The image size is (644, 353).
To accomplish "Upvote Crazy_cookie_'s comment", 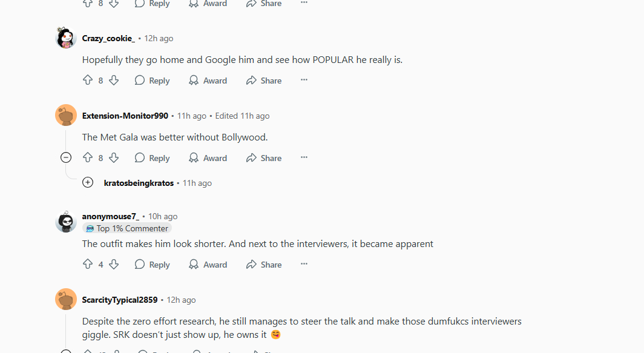I will (88, 81).
